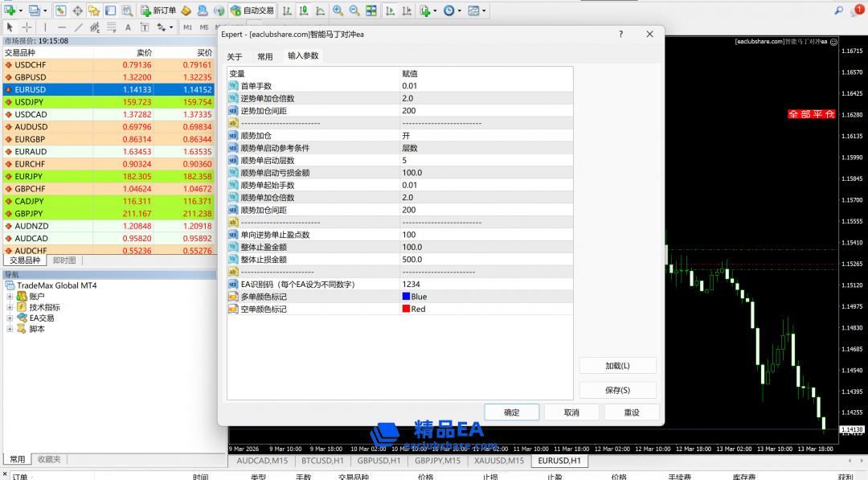Image resolution: width=868 pixels, height=480 pixels.
Task: Open the XAUUSD,M15 chart tab
Action: tap(498, 461)
